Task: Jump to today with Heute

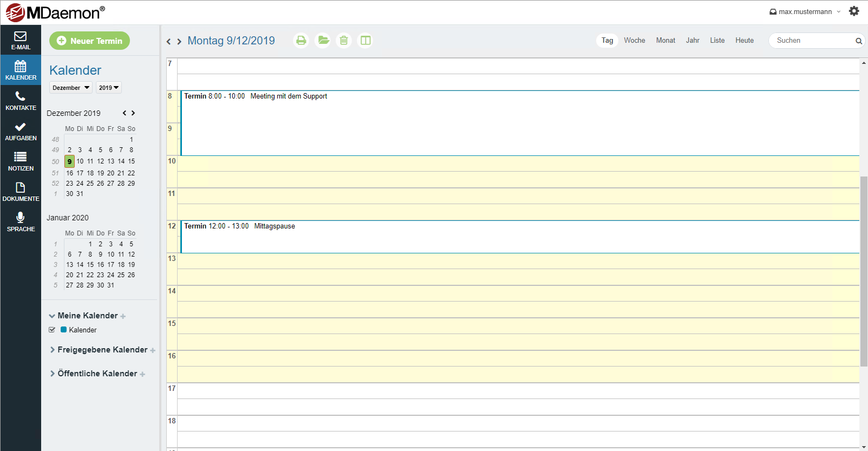Action: coord(744,41)
